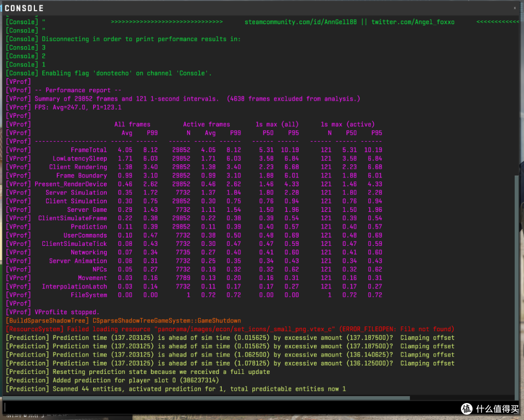This screenshot has width=524, height=420.
Task: Click the 'FrameTotal' row label
Action: pyautogui.click(x=89, y=150)
